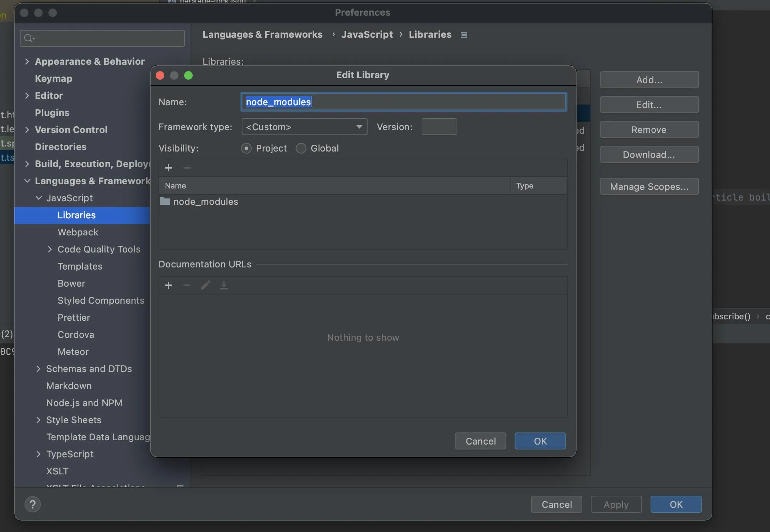Collapse JavaScript tree node
770x532 pixels.
(38, 198)
